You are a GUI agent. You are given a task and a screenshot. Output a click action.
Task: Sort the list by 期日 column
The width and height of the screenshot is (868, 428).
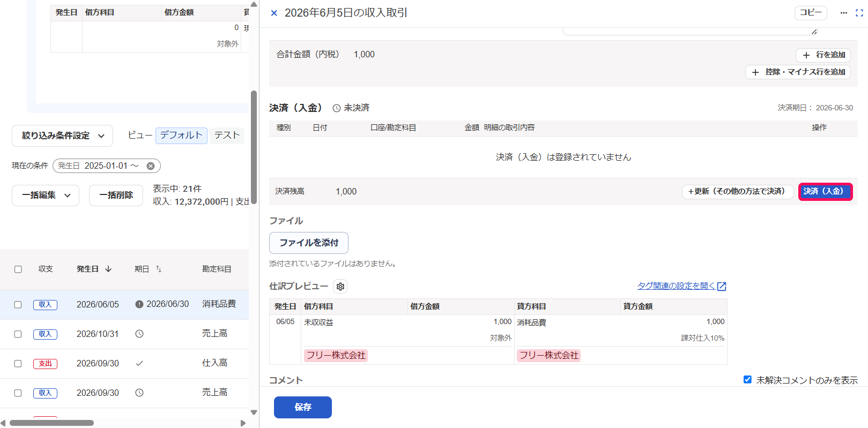pos(159,269)
